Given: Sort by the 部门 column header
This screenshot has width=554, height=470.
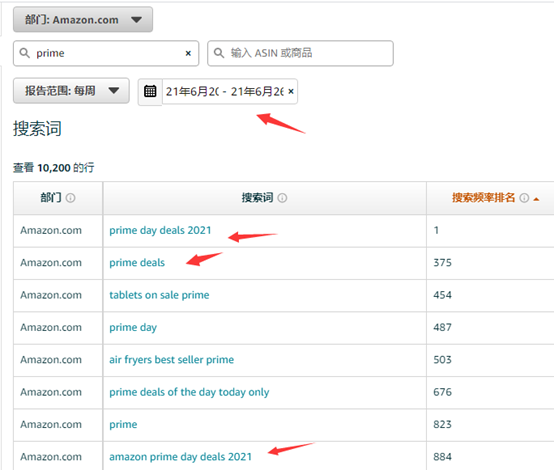Looking at the screenshot, I should tap(51, 198).
